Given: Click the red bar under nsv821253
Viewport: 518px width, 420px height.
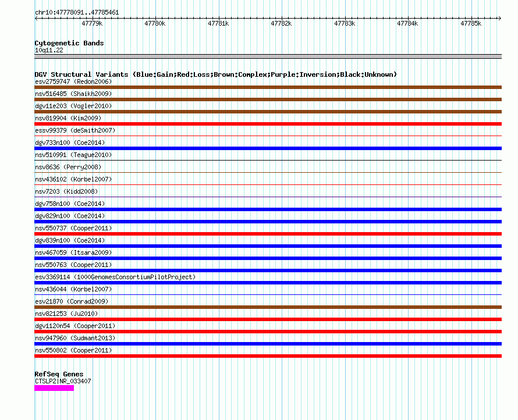Looking at the screenshot, I should [268, 319].
